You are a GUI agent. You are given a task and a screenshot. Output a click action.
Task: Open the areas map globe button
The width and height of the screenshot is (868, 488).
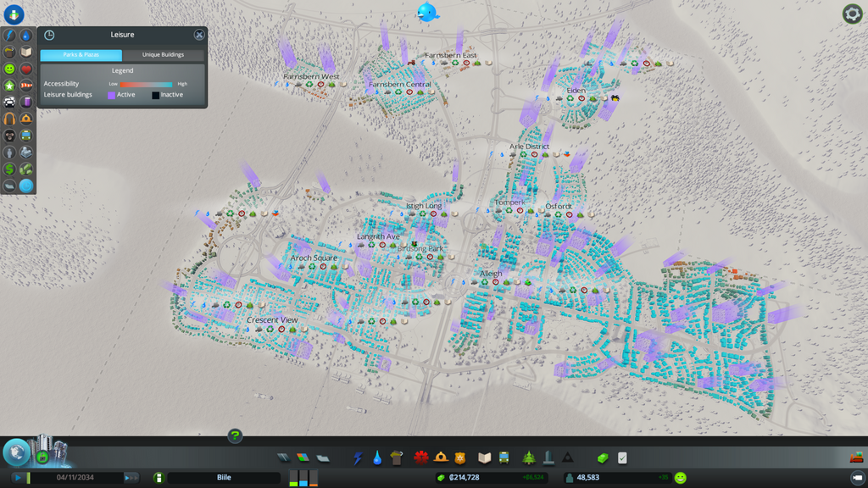[16, 452]
